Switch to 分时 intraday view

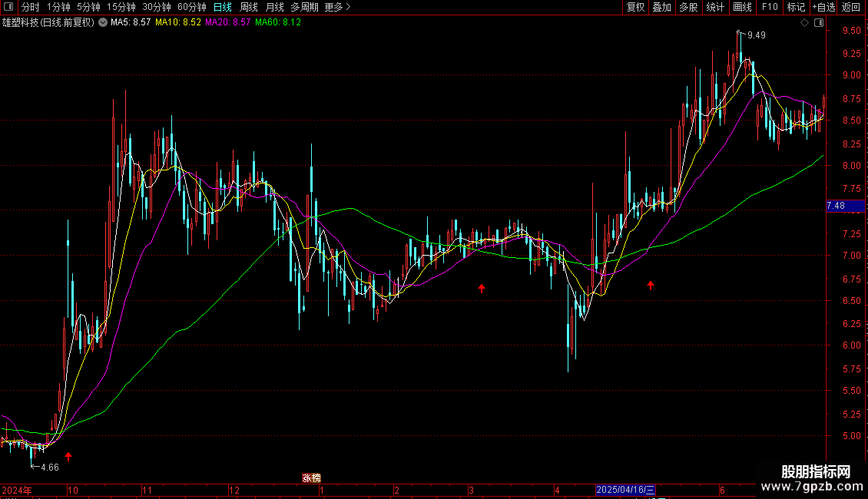31,7
